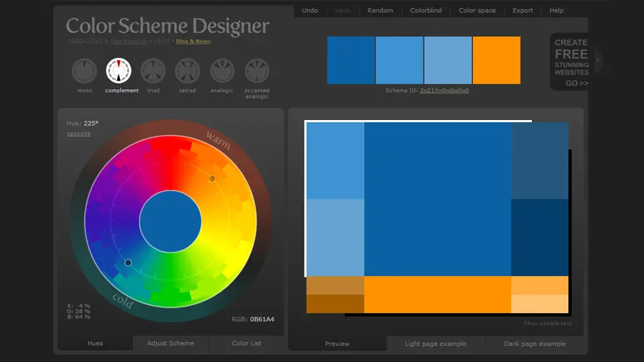Click the dark blue hue marker on wheel
Screen dimensions: 644x362
128,263
